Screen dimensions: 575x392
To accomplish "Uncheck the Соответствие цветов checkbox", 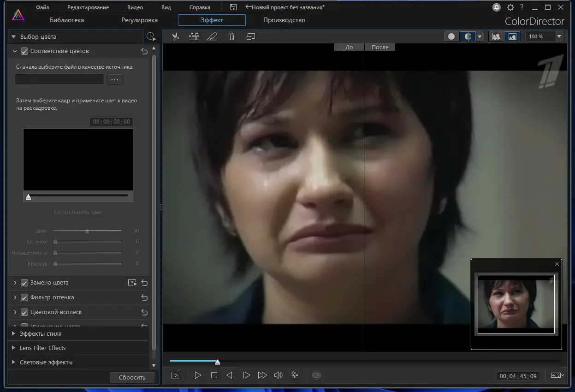I will pos(25,51).
